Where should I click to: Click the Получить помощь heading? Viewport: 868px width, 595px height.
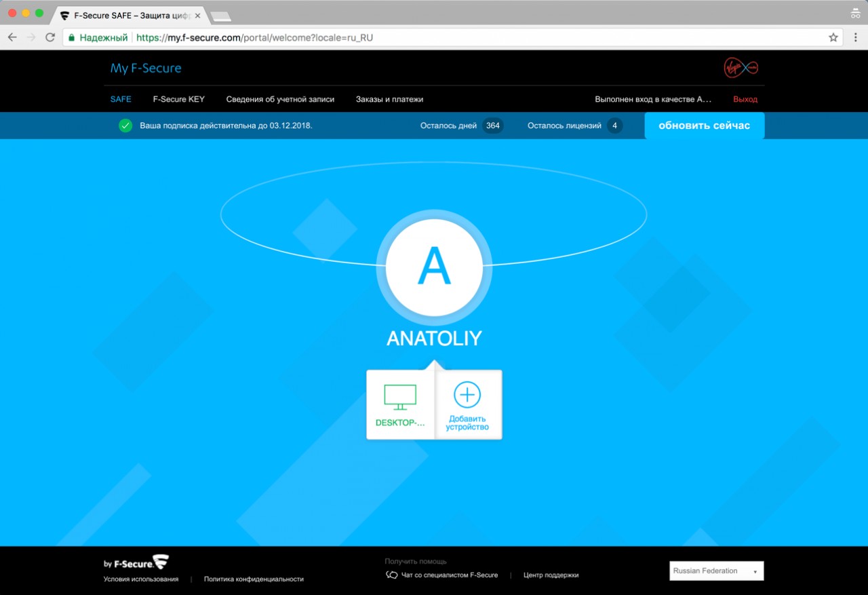tap(416, 562)
